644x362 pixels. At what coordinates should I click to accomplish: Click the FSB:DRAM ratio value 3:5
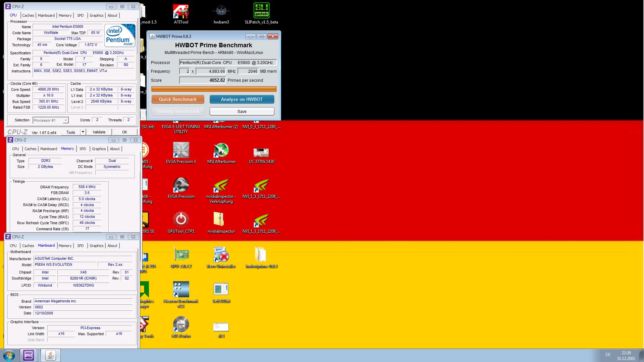[87, 193]
